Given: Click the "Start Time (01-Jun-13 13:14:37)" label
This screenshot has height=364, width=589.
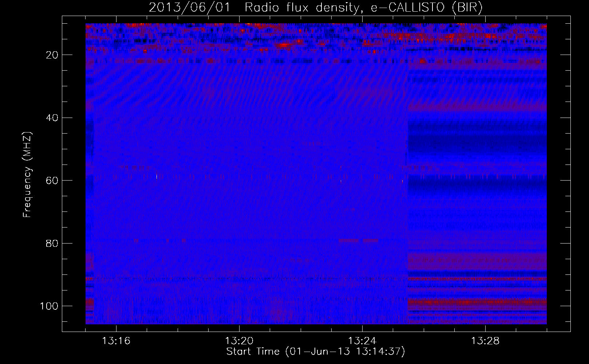Looking at the screenshot, I should pyautogui.click(x=316, y=352).
